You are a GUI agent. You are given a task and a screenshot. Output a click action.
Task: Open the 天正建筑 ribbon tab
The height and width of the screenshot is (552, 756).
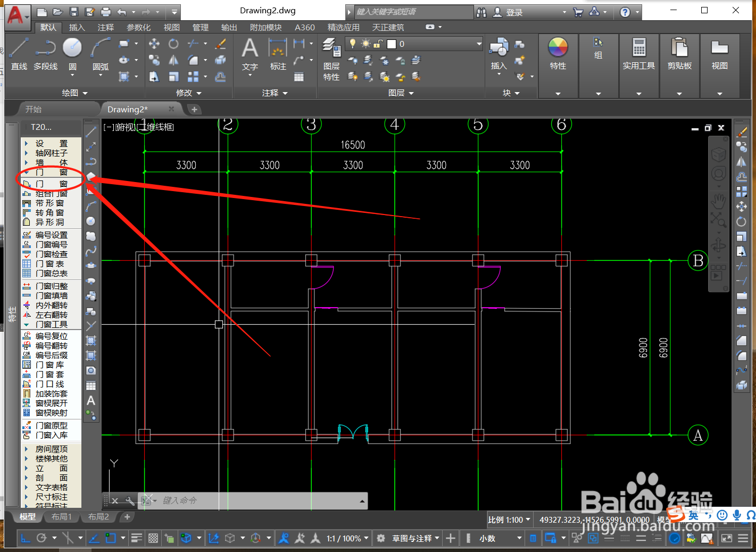pyautogui.click(x=388, y=27)
